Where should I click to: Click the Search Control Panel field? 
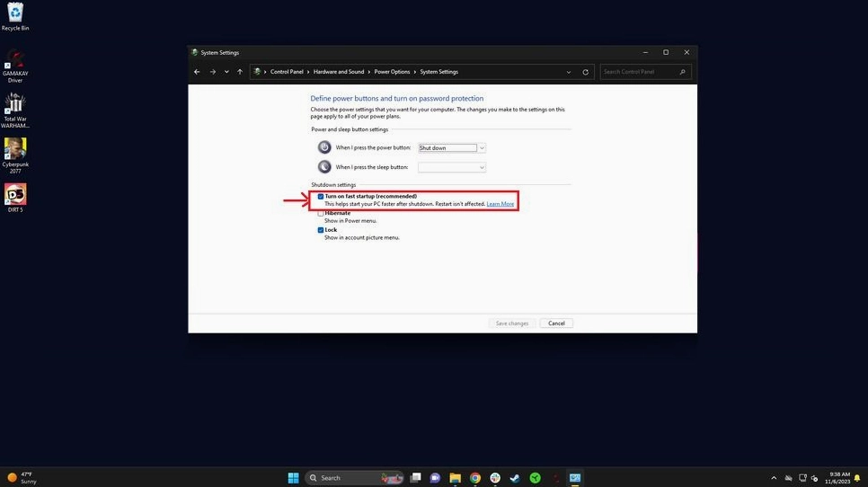point(640,72)
